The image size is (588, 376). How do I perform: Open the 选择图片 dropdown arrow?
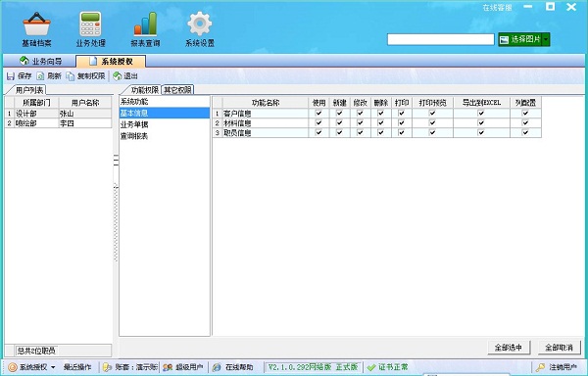click(x=546, y=39)
